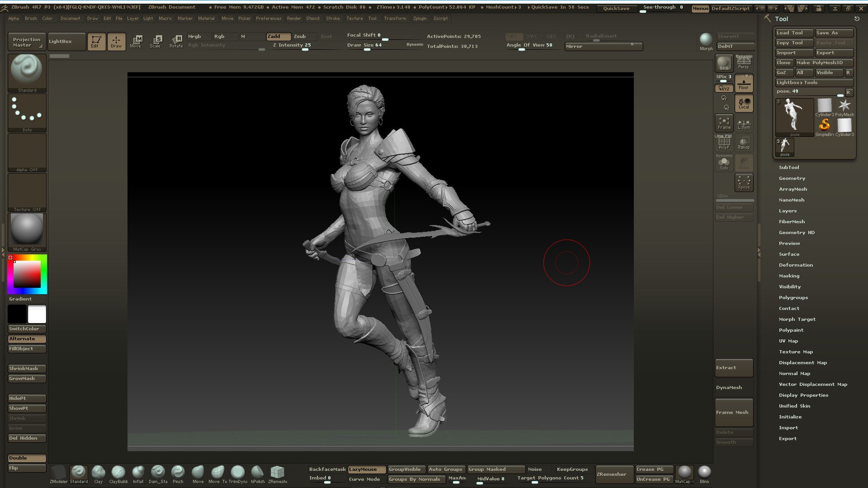Choose the Pinch brush at bottom

[178, 473]
